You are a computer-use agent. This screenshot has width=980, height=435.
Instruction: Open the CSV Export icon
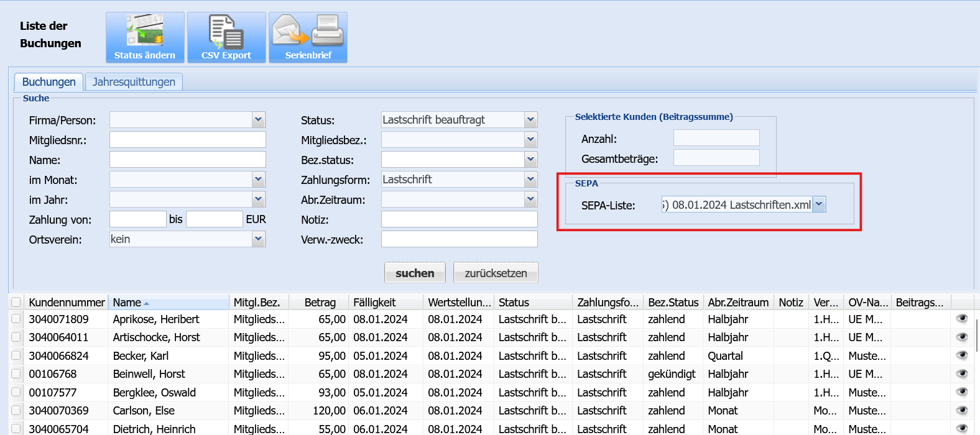(226, 37)
